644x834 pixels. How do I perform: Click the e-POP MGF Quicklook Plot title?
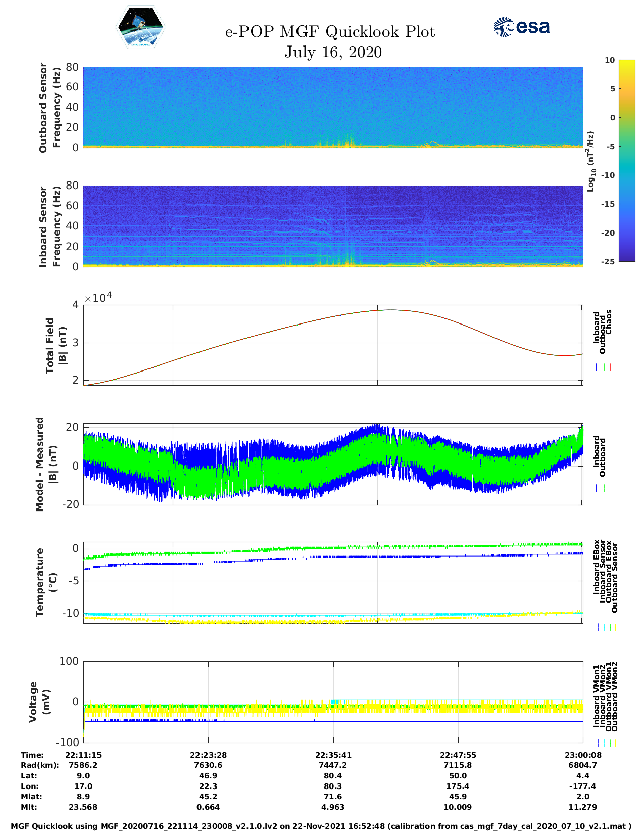(330, 32)
